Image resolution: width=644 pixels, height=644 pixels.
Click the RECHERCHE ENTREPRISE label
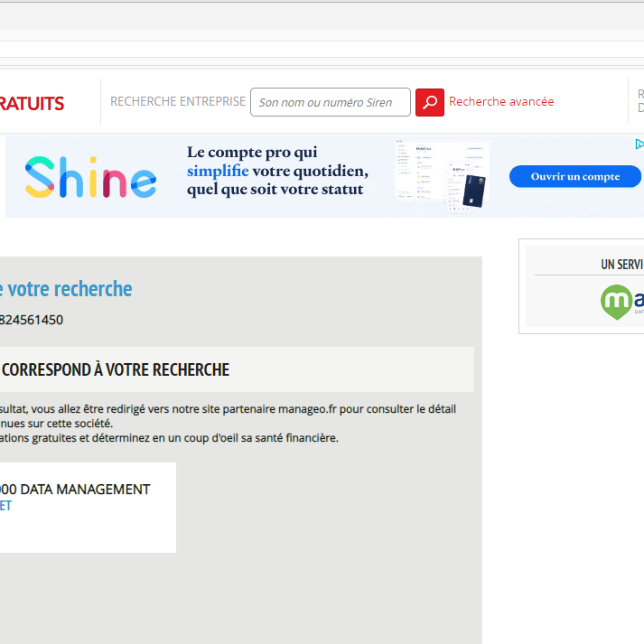pyautogui.click(x=178, y=102)
